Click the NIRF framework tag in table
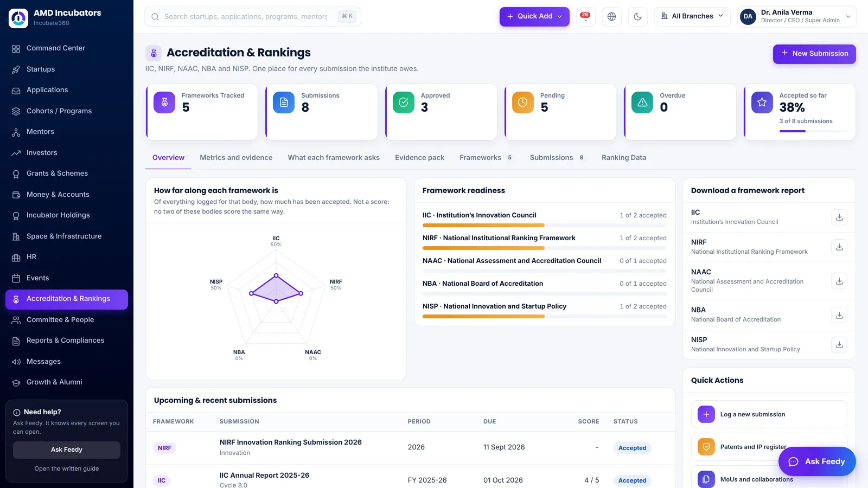This screenshot has width=868, height=488. point(164,448)
